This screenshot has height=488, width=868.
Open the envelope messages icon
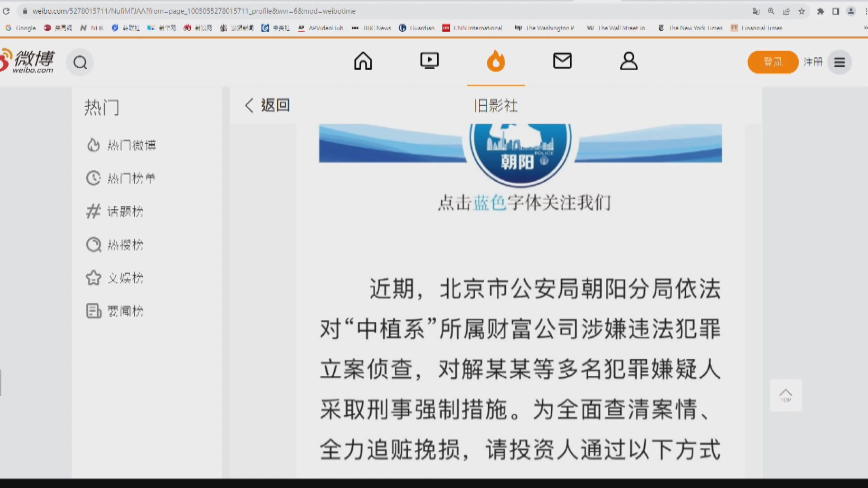(x=562, y=61)
